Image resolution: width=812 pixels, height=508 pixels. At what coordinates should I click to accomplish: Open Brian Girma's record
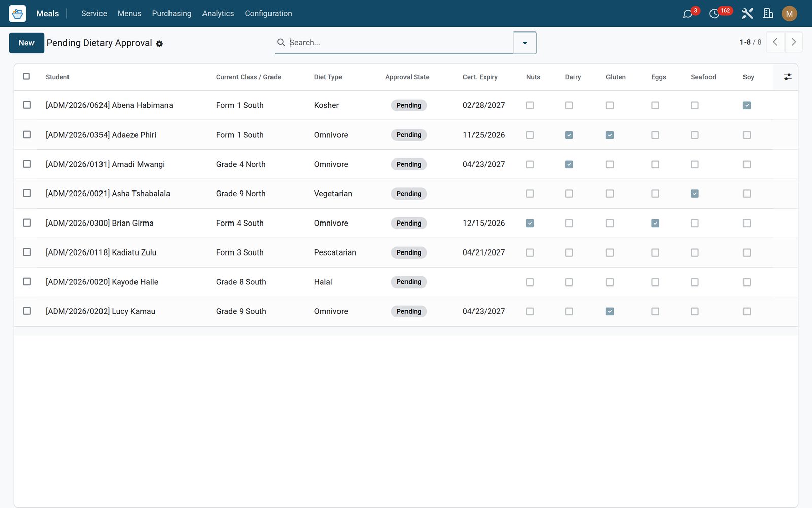[99, 223]
